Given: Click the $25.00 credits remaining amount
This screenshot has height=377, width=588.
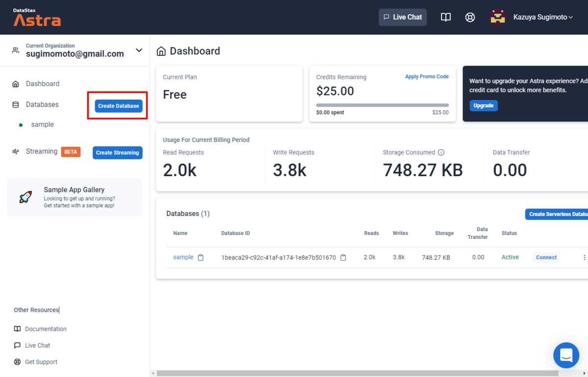Looking at the screenshot, I should click(x=335, y=91).
